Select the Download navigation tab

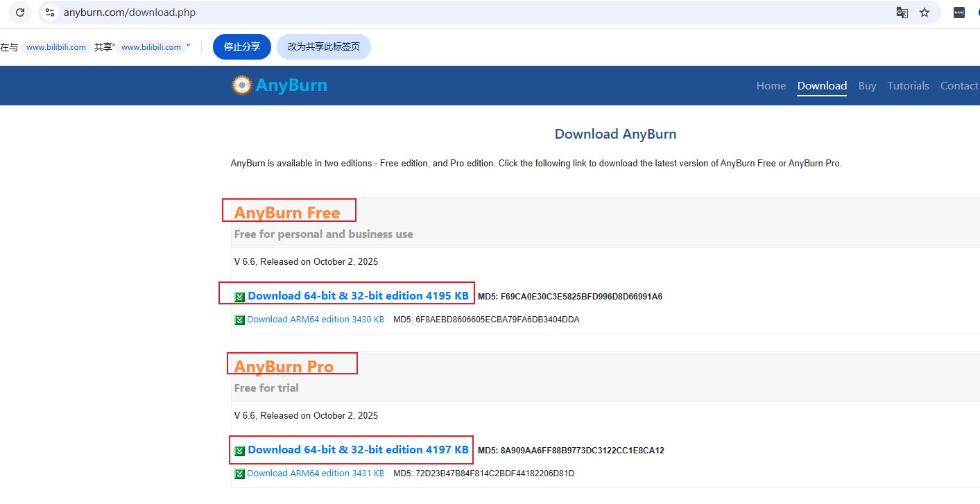[822, 86]
